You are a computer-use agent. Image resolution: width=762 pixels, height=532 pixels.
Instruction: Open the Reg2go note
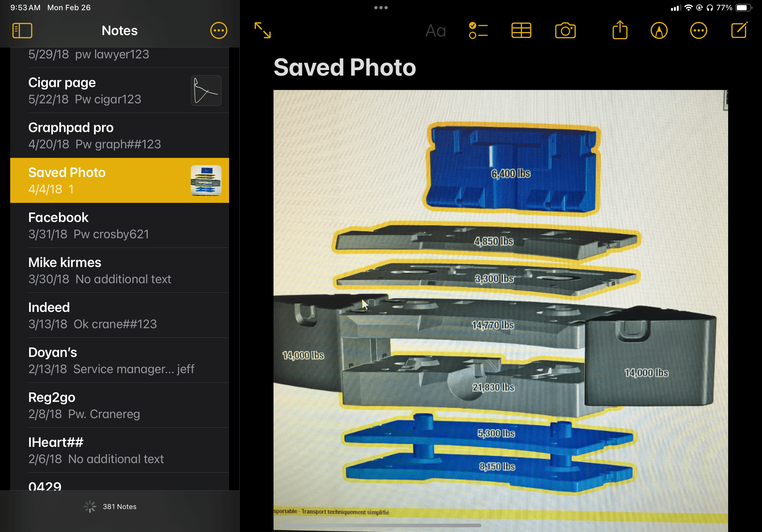coord(119,405)
